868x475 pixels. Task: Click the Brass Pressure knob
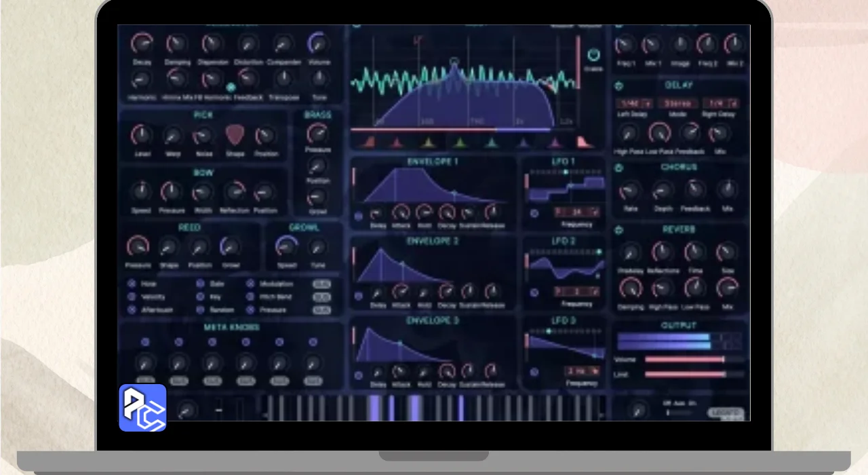(x=317, y=134)
